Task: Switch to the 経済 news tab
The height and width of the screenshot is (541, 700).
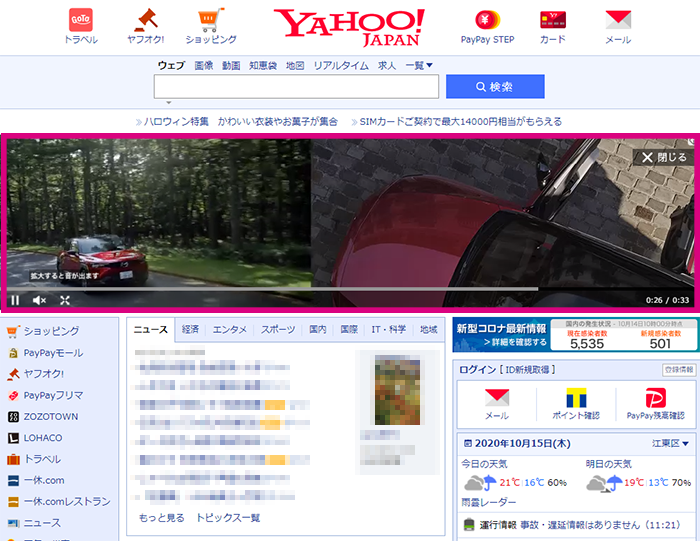Action: (x=190, y=329)
